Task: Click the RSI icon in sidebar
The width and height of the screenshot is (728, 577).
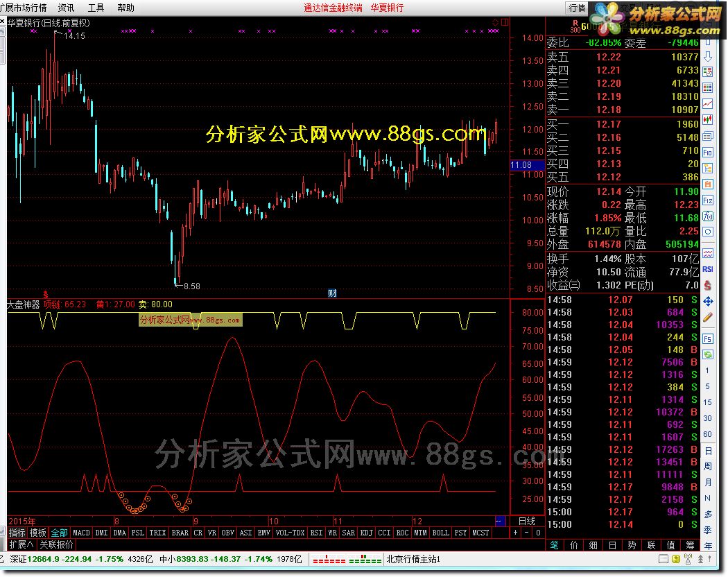Action: click(708, 269)
